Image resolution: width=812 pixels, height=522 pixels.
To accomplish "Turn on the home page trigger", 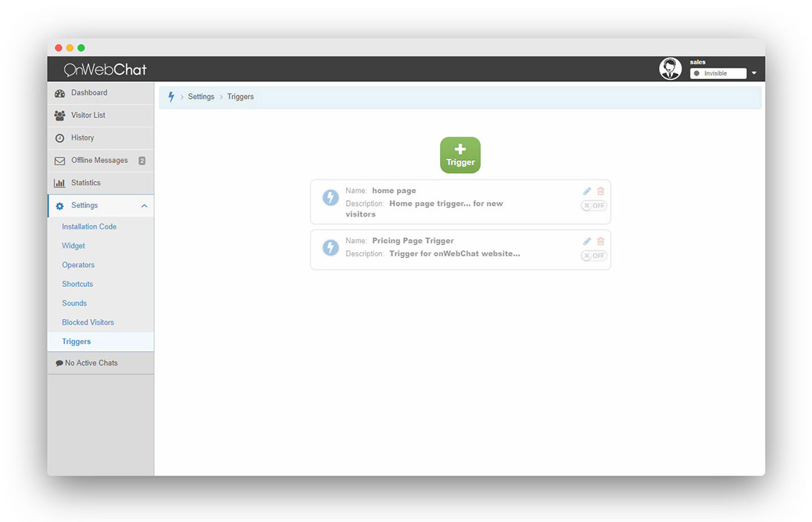I will (593, 205).
